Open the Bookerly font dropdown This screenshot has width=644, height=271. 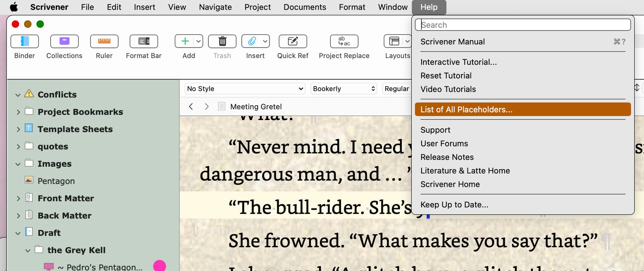tap(344, 89)
